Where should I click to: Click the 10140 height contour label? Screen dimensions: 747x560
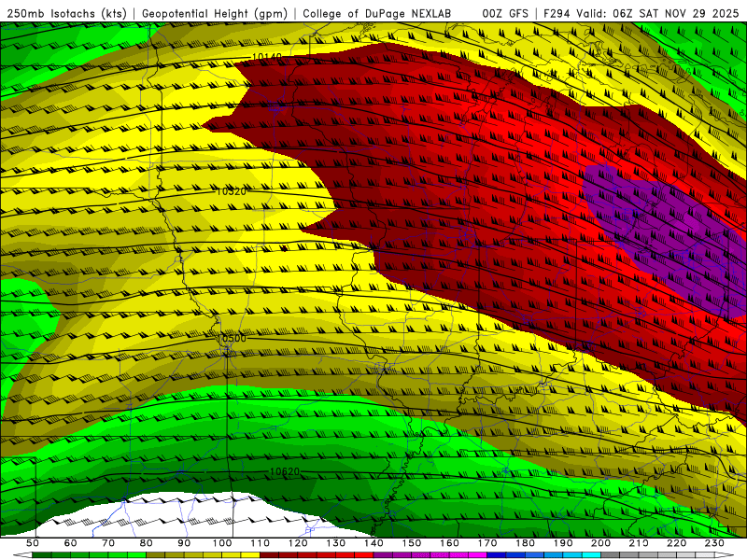(x=267, y=57)
